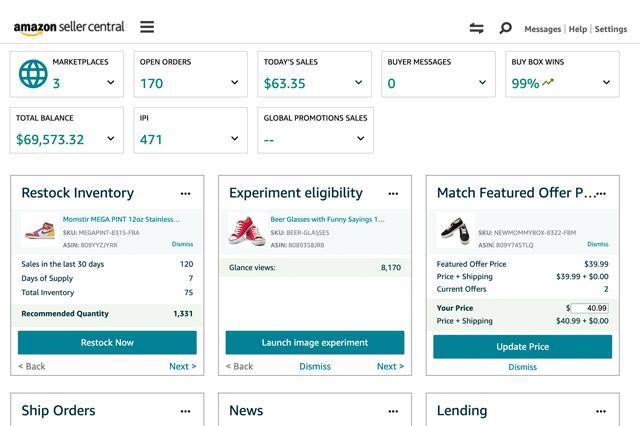This screenshot has width=640, height=426.
Task: Open the Messages menu item
Action: (542, 30)
